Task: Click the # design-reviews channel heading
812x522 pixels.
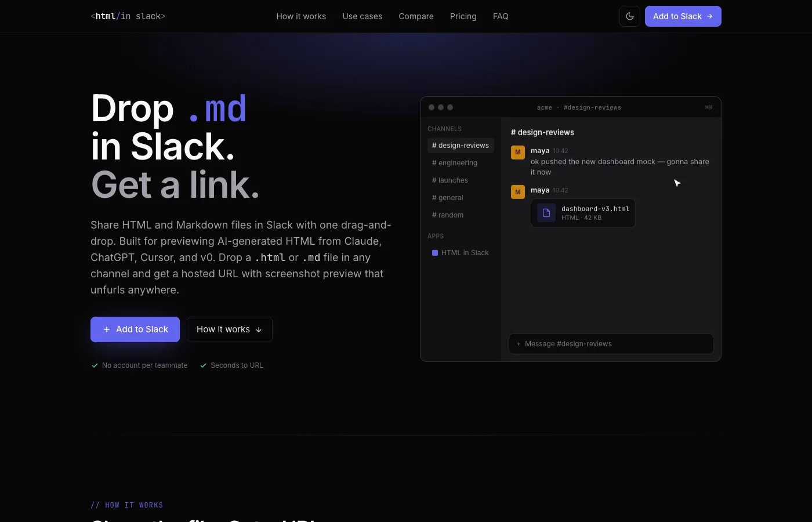Action: tap(542, 132)
